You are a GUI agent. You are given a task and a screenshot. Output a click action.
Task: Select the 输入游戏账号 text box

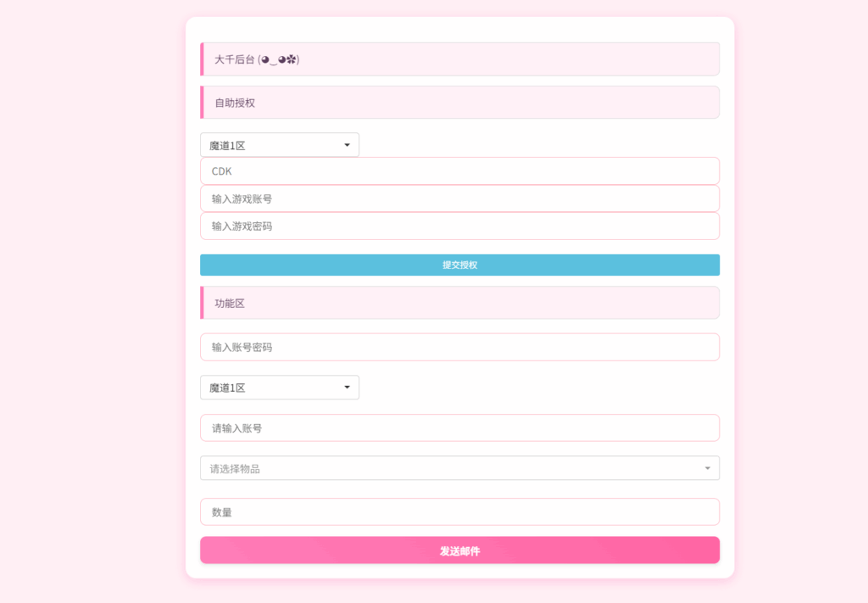(459, 198)
